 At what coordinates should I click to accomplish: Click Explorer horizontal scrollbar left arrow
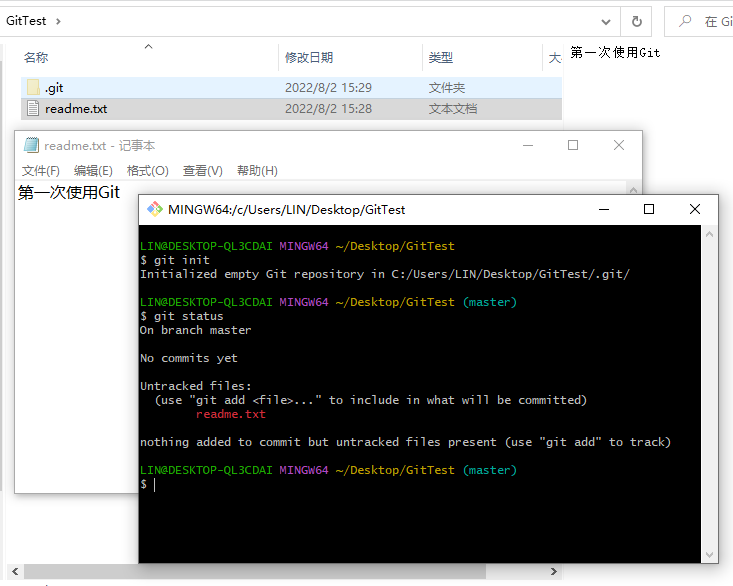15,572
